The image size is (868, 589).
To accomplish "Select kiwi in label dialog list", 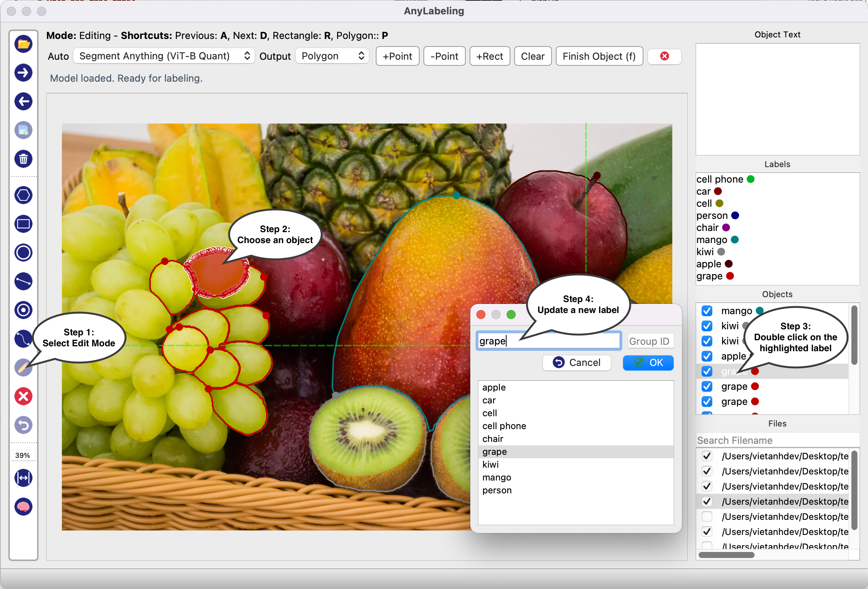I will pos(490,465).
